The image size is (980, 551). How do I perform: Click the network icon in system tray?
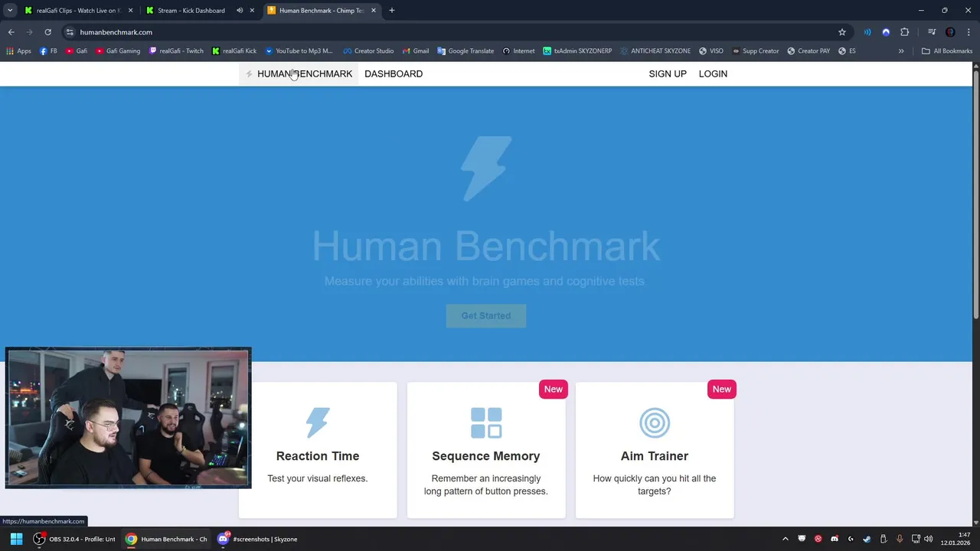coord(916,539)
